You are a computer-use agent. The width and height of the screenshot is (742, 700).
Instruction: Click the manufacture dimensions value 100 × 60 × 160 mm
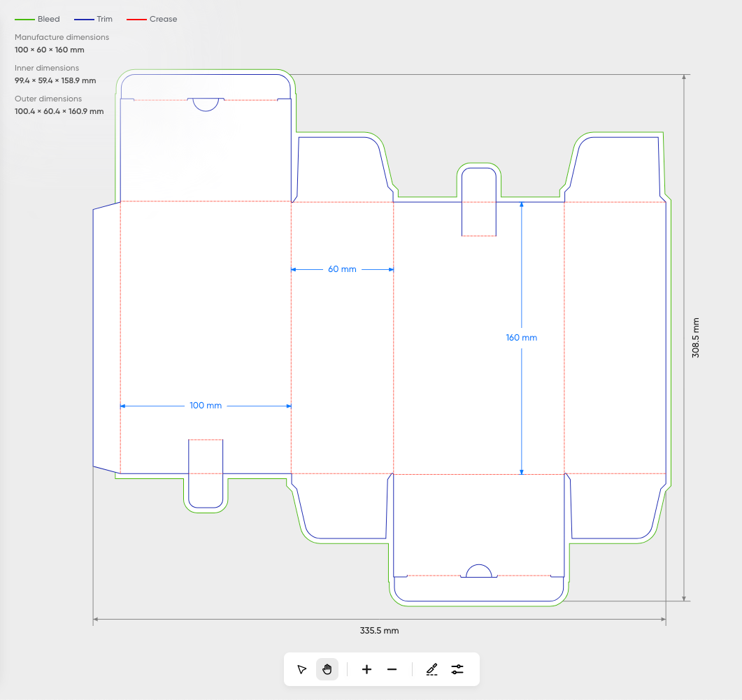point(50,50)
